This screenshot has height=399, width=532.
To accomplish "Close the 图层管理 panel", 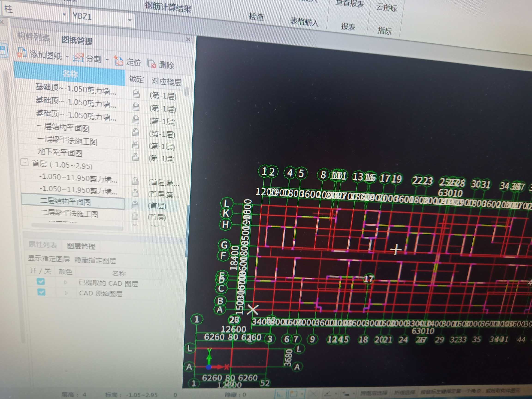I will [x=181, y=241].
